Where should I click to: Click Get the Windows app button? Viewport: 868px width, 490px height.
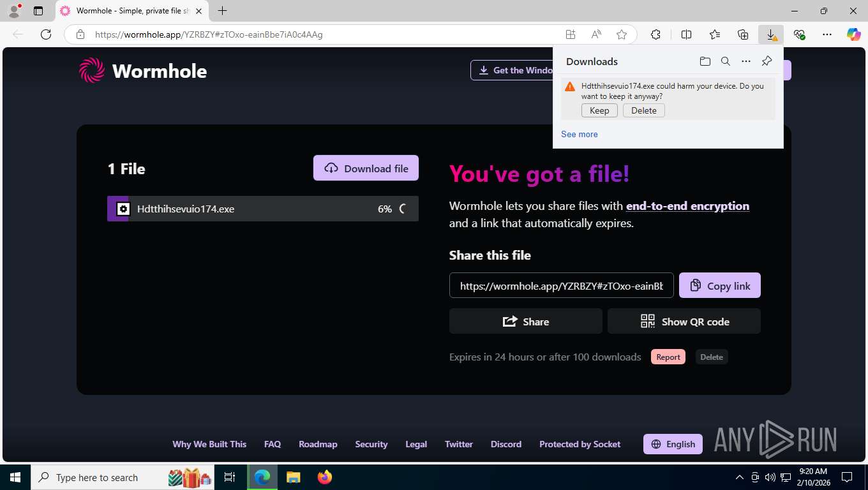(512, 70)
